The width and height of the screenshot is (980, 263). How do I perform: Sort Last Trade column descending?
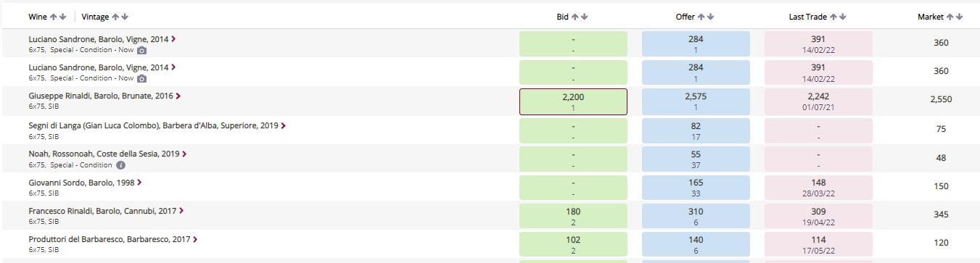(843, 17)
